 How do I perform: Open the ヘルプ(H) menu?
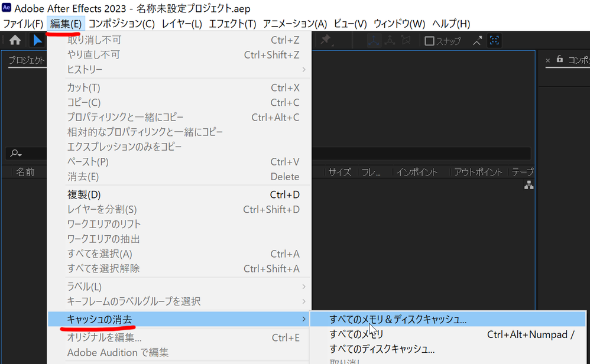click(451, 24)
